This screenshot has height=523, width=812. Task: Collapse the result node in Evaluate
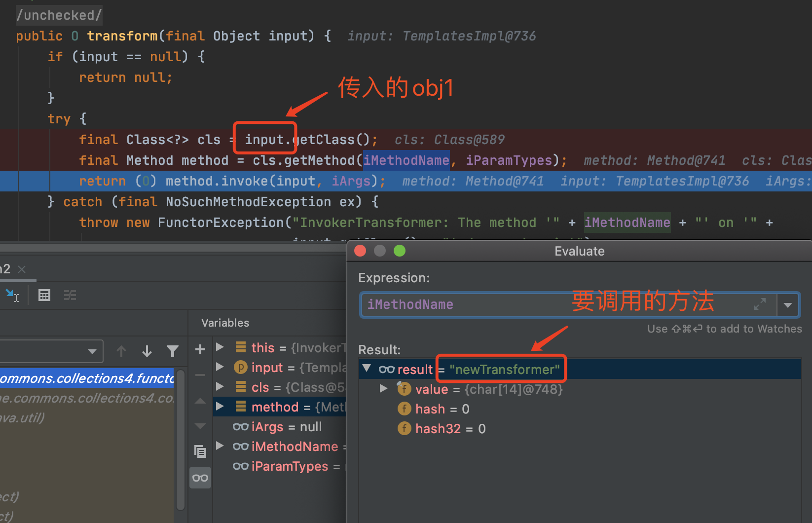[367, 369]
